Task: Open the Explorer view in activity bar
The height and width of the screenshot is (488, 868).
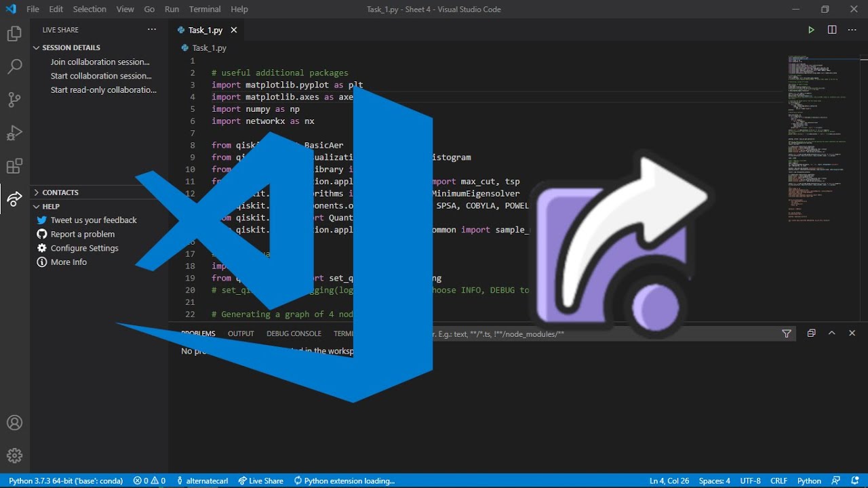Action: click(x=14, y=34)
